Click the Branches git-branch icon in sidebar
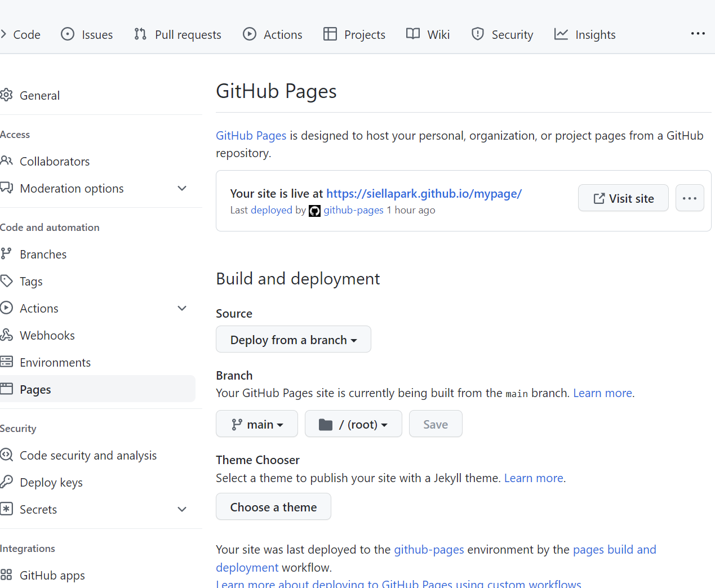The width and height of the screenshot is (715, 588). (6, 253)
